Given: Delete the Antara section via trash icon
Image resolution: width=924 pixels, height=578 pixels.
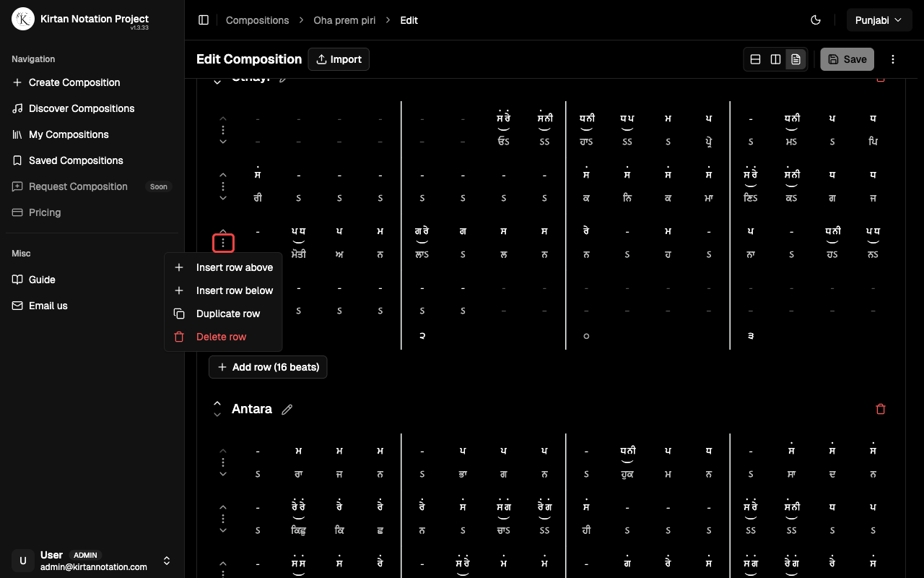Looking at the screenshot, I should pos(881,409).
